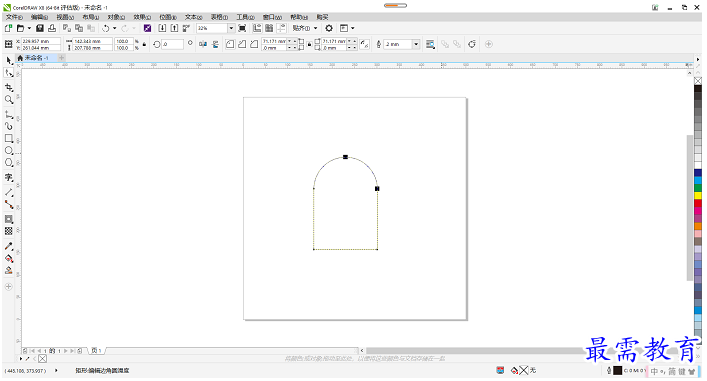The height and width of the screenshot is (381, 707).
Task: Open the 文本 menu
Action: point(193,17)
